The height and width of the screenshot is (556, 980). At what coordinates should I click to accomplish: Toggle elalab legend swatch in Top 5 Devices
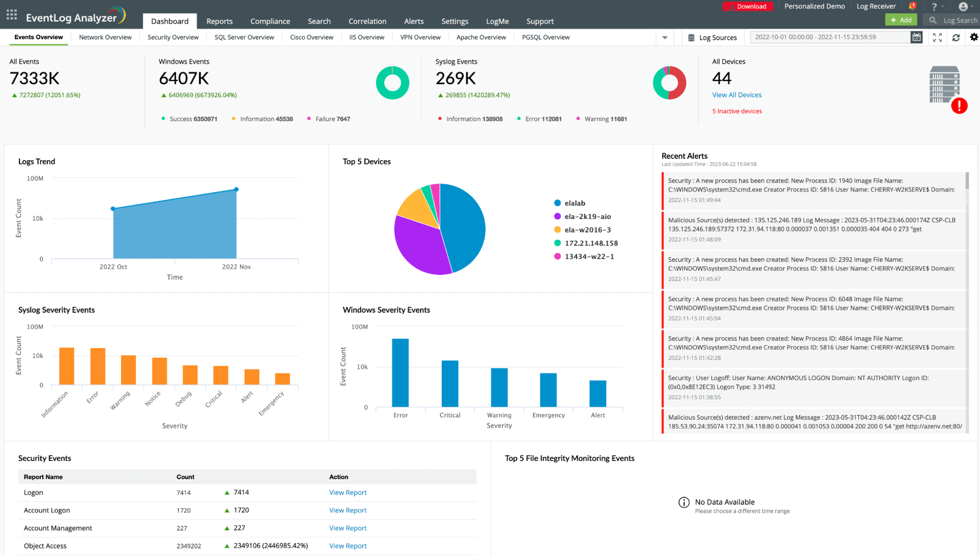tap(557, 203)
